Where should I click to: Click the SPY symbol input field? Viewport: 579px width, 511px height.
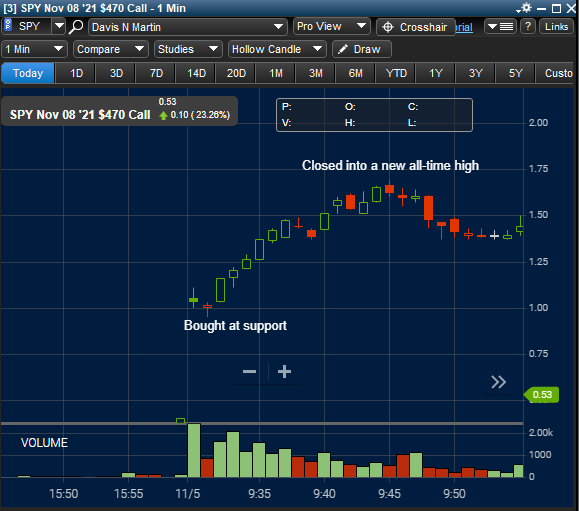[31, 26]
